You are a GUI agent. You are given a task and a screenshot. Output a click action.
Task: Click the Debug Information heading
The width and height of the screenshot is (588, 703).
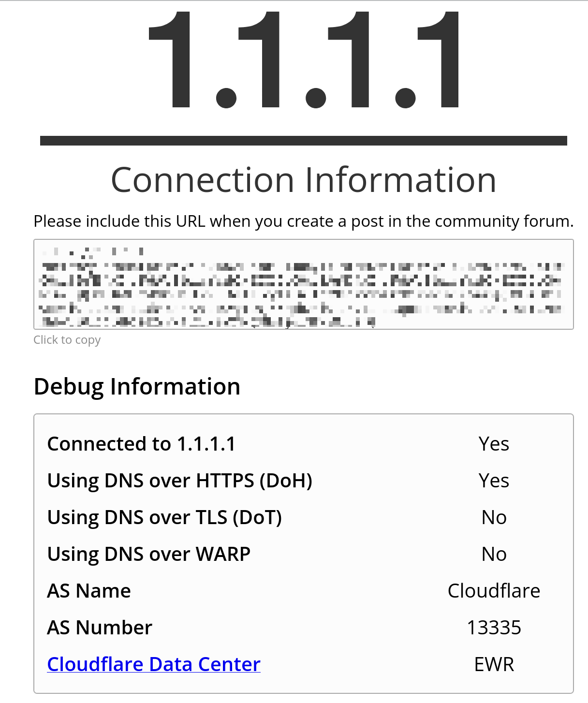(x=137, y=386)
